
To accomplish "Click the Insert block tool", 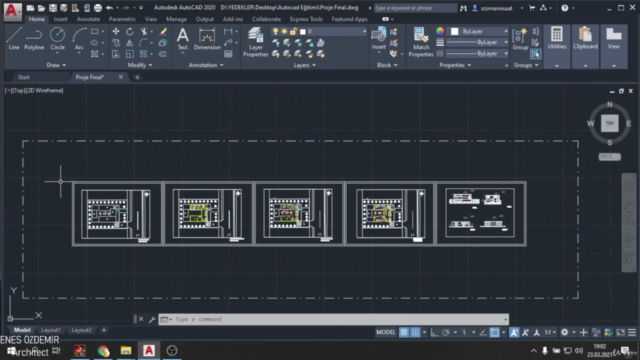I will click(379, 39).
